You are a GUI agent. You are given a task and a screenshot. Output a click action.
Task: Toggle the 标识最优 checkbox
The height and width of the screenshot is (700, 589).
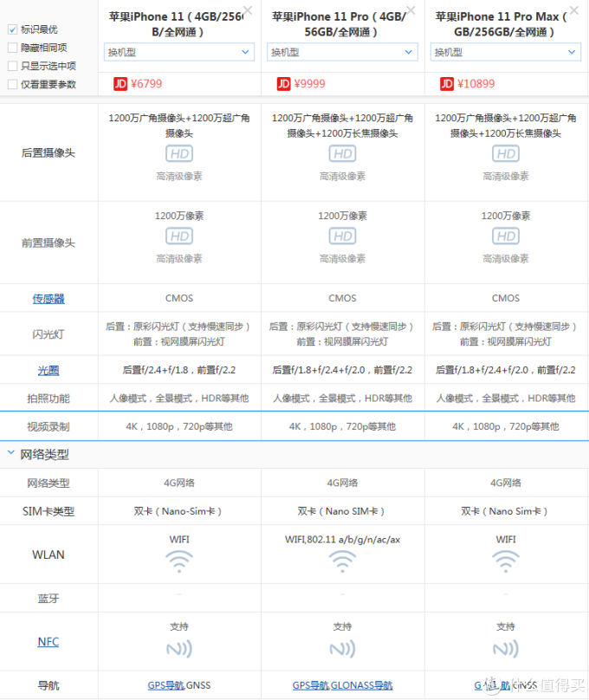[12, 29]
